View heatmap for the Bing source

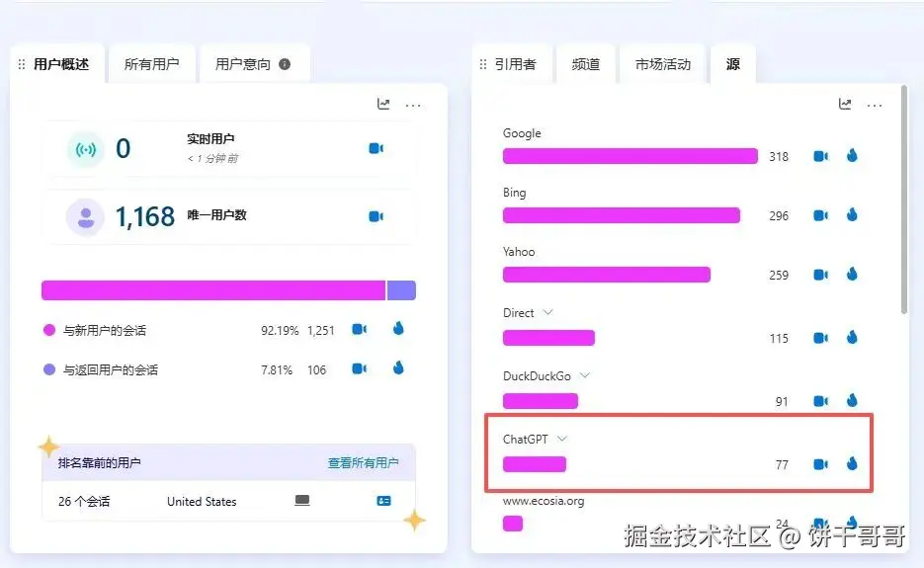[x=852, y=214]
